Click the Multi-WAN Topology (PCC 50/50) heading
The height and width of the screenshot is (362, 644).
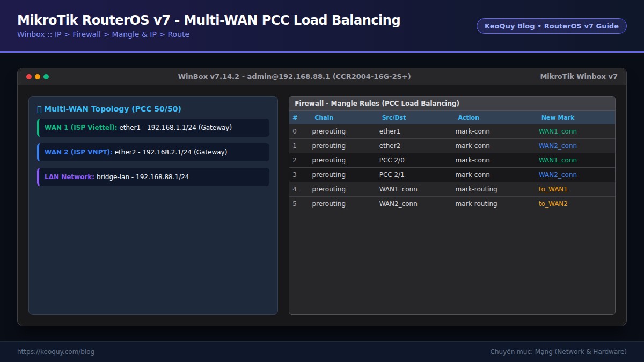coord(109,109)
